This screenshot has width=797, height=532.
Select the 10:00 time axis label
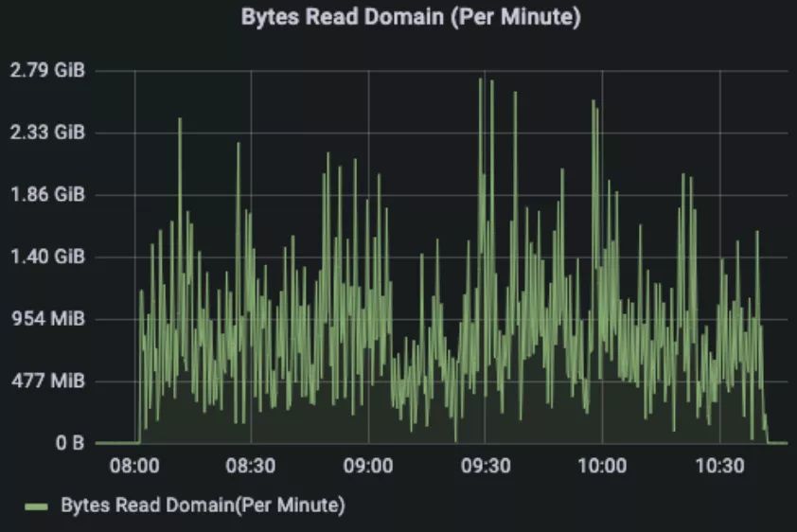(602, 466)
